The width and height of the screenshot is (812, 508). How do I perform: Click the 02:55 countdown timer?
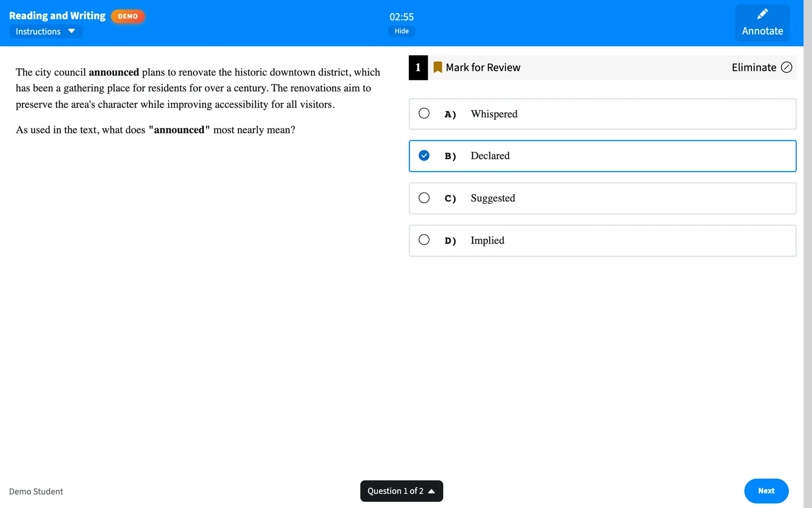click(x=401, y=17)
